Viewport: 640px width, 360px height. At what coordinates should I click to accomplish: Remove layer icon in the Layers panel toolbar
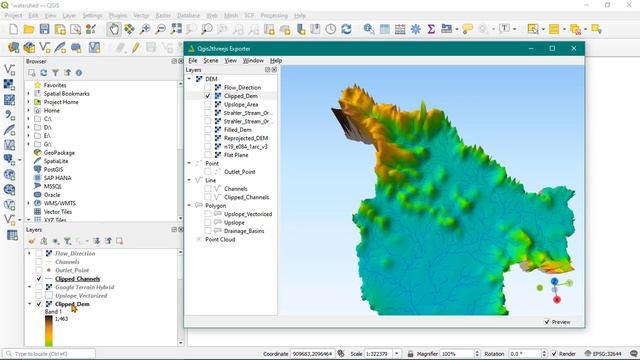(x=120, y=241)
